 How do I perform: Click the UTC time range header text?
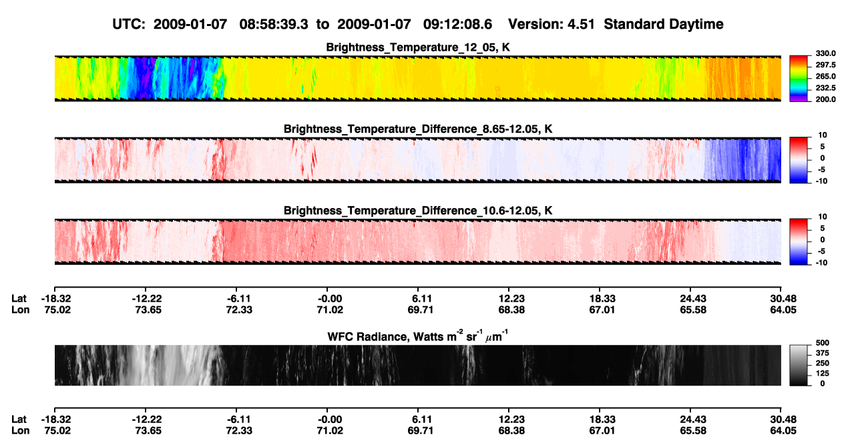click(x=417, y=24)
